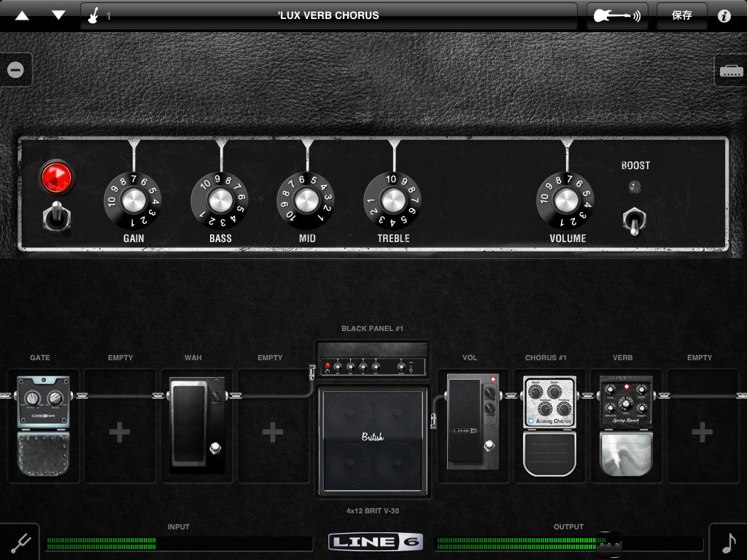Click the 保存 save button
Image resolution: width=747 pixels, height=560 pixels.
682,16
